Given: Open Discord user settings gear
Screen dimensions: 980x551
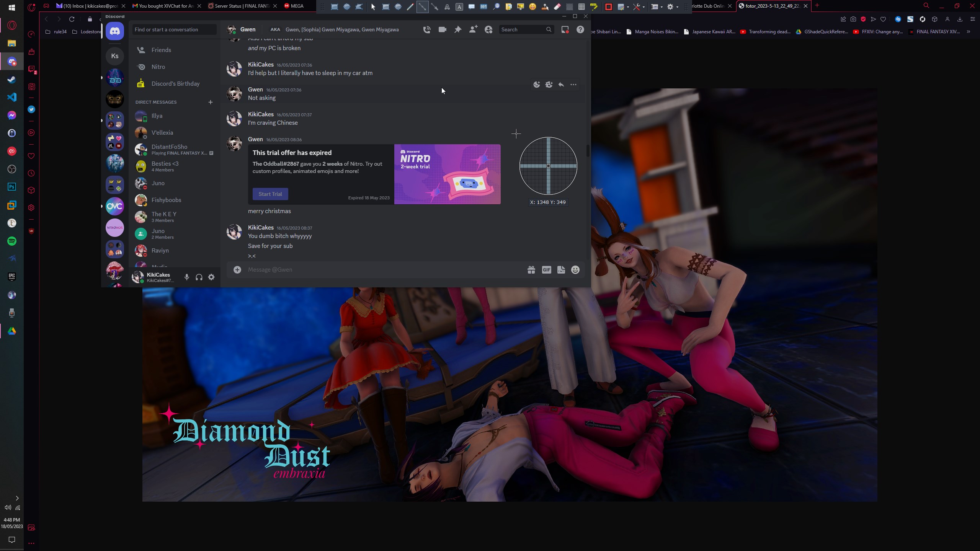Looking at the screenshot, I should point(211,277).
